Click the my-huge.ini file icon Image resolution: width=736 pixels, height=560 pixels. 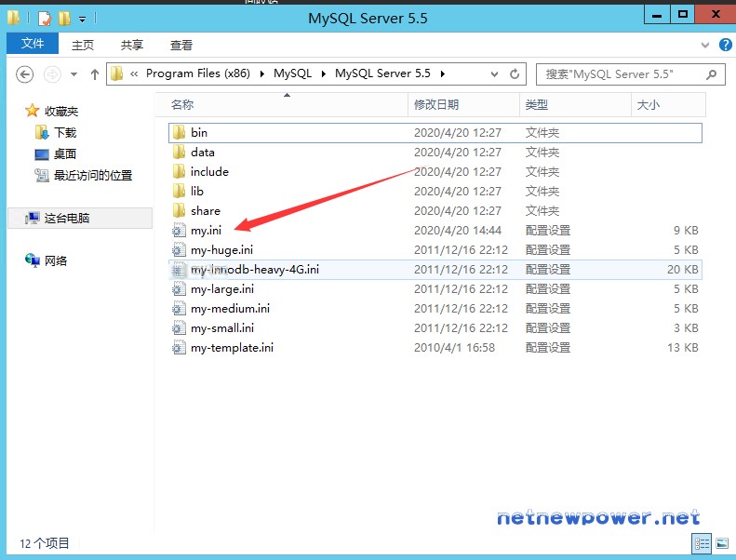tap(179, 249)
